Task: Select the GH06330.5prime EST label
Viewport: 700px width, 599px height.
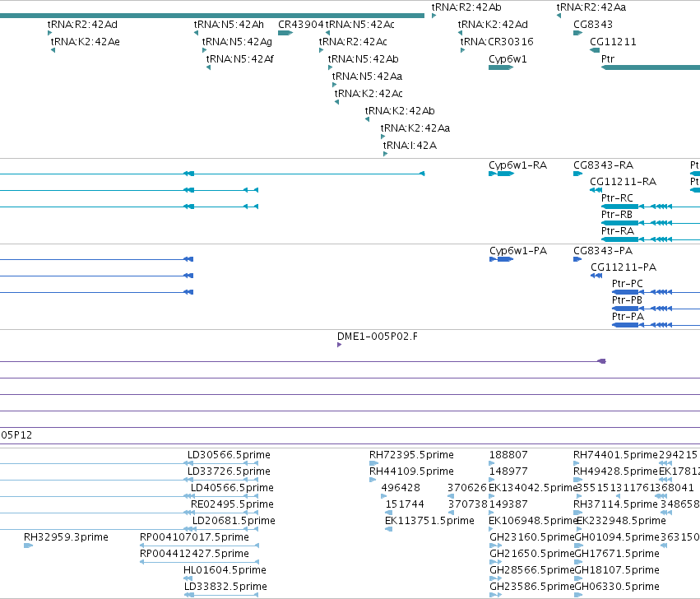Action: point(617,587)
